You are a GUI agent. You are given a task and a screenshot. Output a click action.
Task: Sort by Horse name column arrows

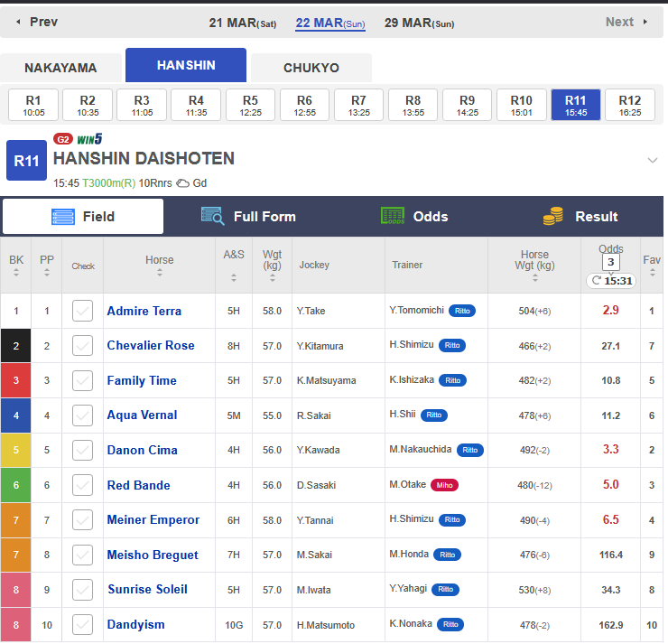(160, 273)
